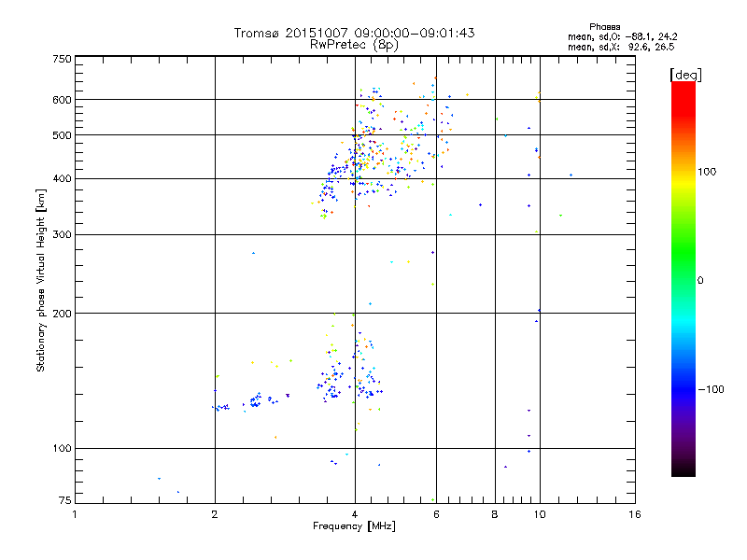Screen dimensions: 747x560
Task: Click the 'mean, sd,O: -88.1, 24.2' line
Action: pos(622,36)
